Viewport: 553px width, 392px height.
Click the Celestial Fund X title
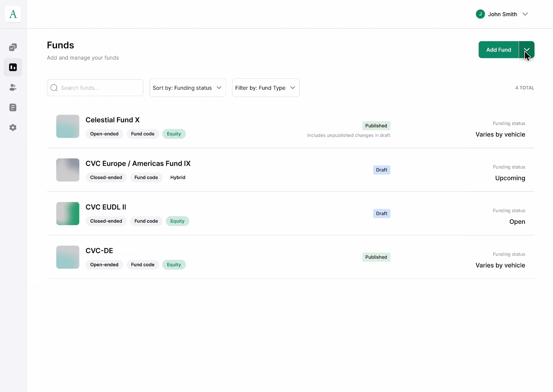(112, 120)
